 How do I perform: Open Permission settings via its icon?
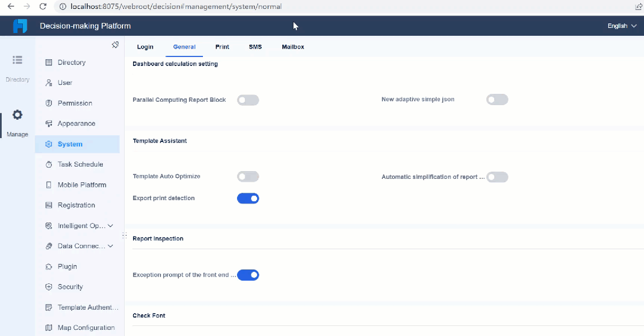(49, 103)
